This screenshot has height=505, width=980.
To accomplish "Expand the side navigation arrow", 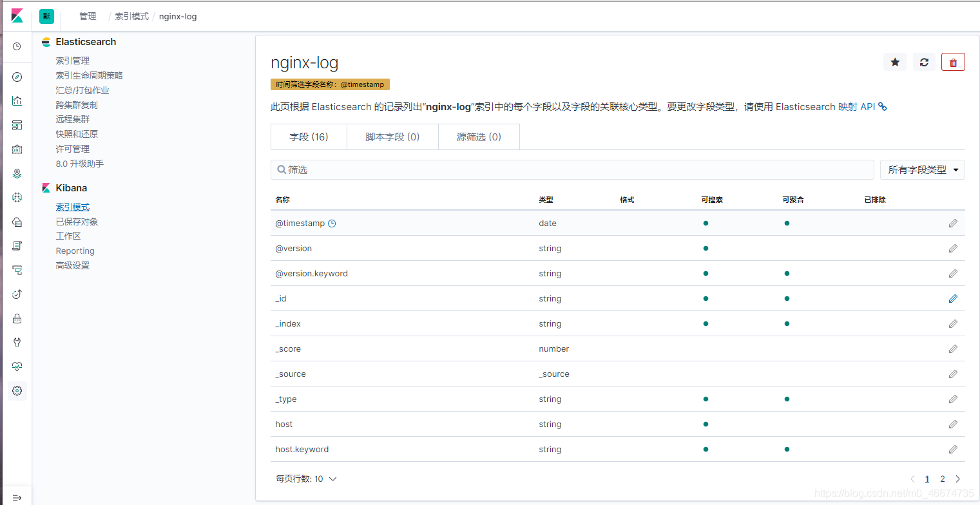I will (x=17, y=498).
